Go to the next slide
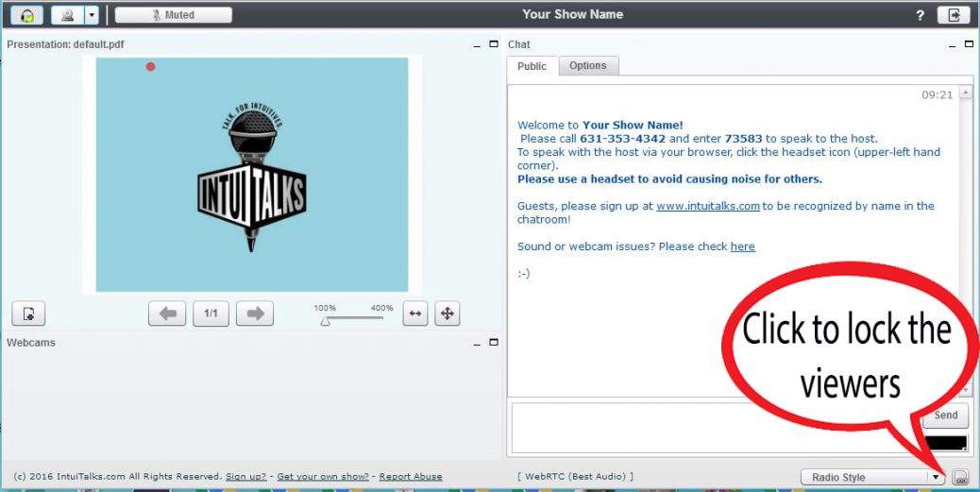The height and width of the screenshot is (492, 980). (x=255, y=314)
